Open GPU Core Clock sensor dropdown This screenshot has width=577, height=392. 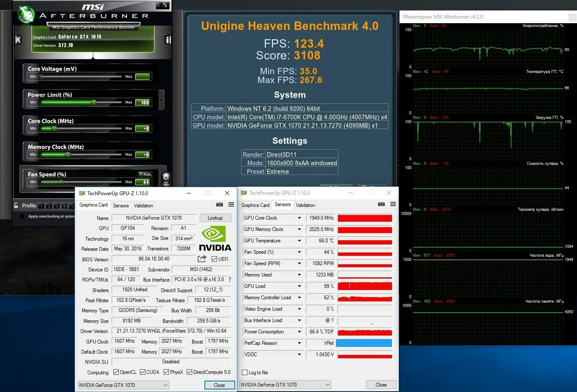299,218
